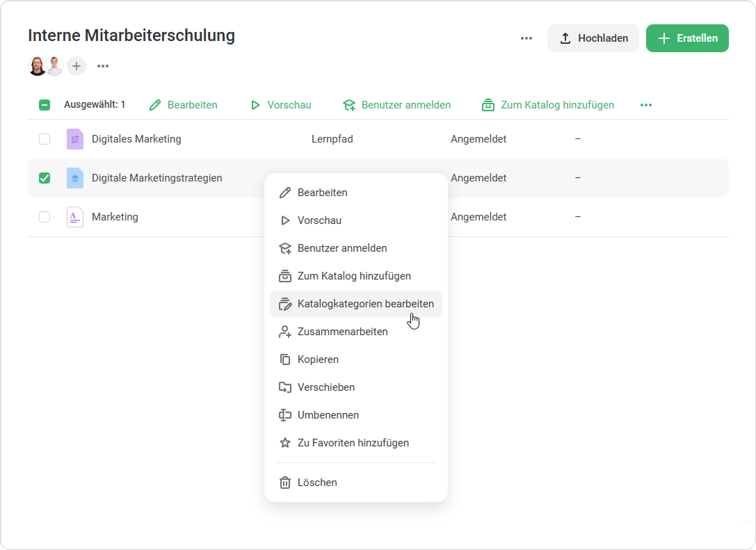The image size is (756, 550).
Task: Expand the three-dot menu beside the avatars
Action: (x=103, y=66)
